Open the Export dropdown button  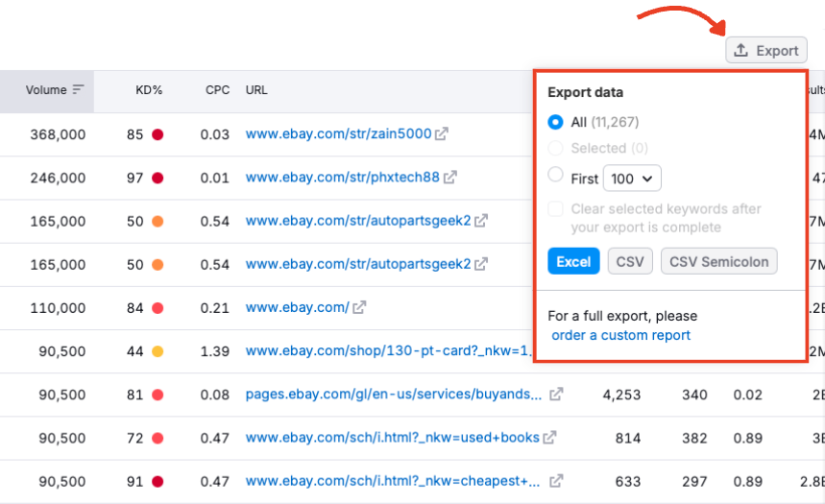pos(766,51)
